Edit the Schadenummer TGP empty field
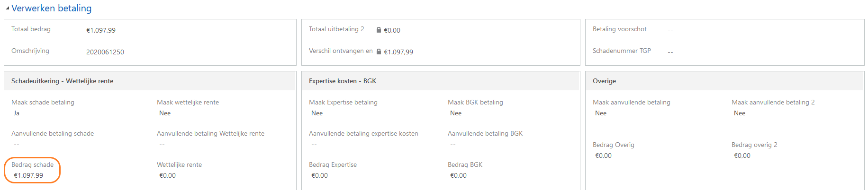The width and height of the screenshot is (868, 190). click(670, 52)
